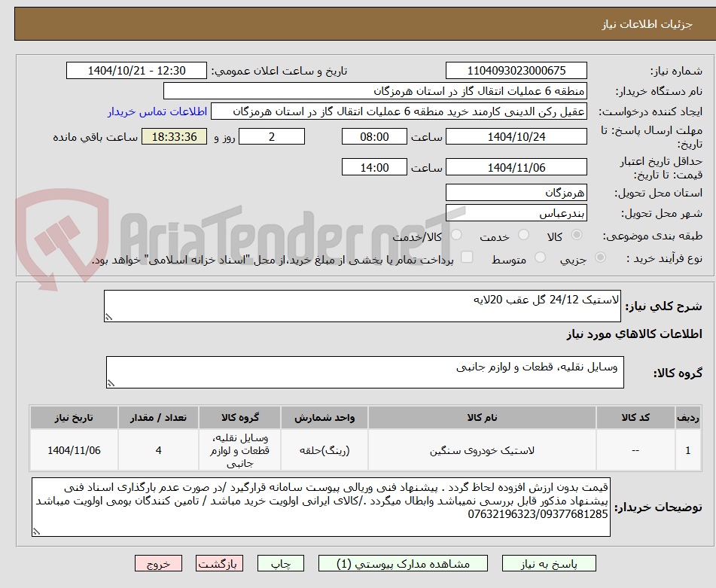This screenshot has width=716, height=588.
Task: Click the (رینگ)حلقه unit cell
Action: coord(324,450)
